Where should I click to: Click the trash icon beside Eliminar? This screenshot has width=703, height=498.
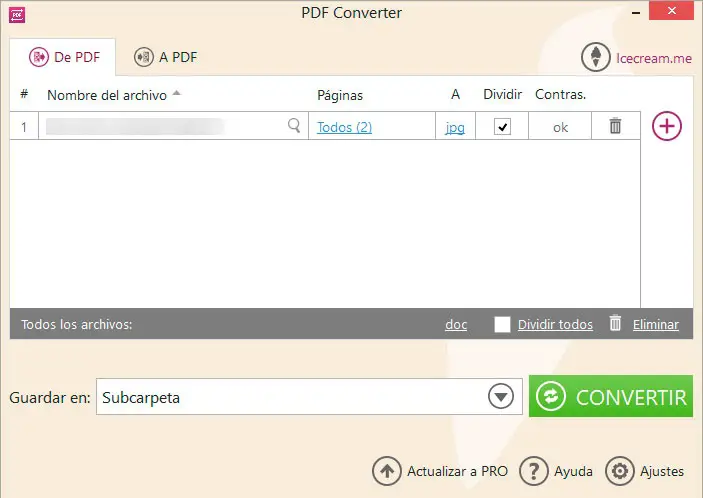click(x=615, y=323)
